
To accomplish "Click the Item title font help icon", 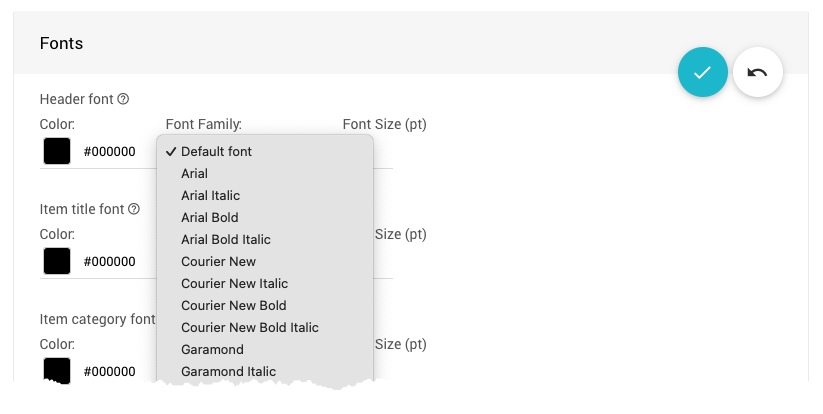I will [x=133, y=209].
